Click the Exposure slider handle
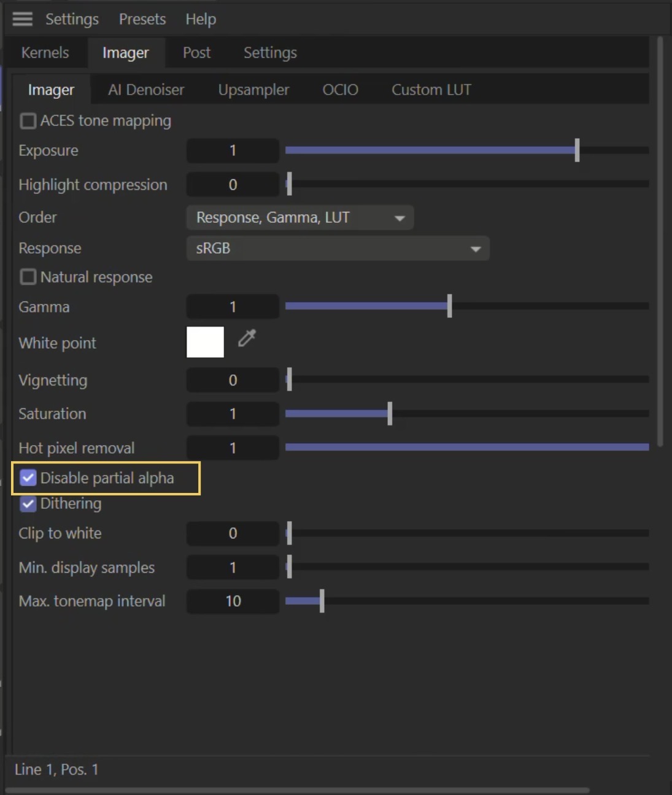Image resolution: width=672 pixels, height=795 pixels. click(577, 150)
